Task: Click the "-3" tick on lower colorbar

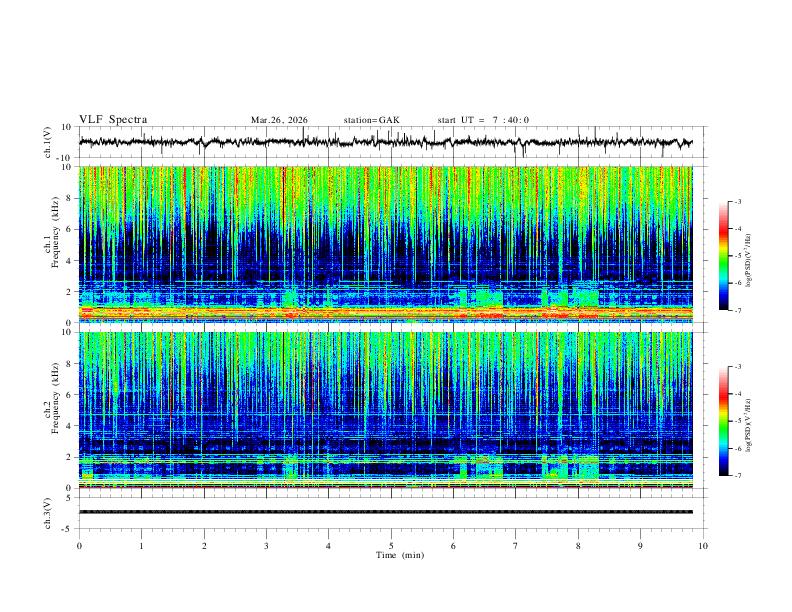Action: 738,367
